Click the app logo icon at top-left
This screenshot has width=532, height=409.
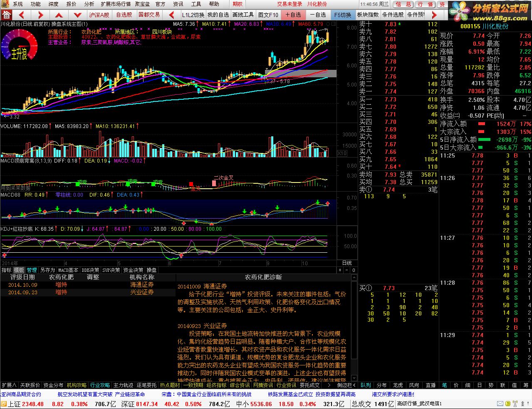pyautogui.click(x=4, y=4)
